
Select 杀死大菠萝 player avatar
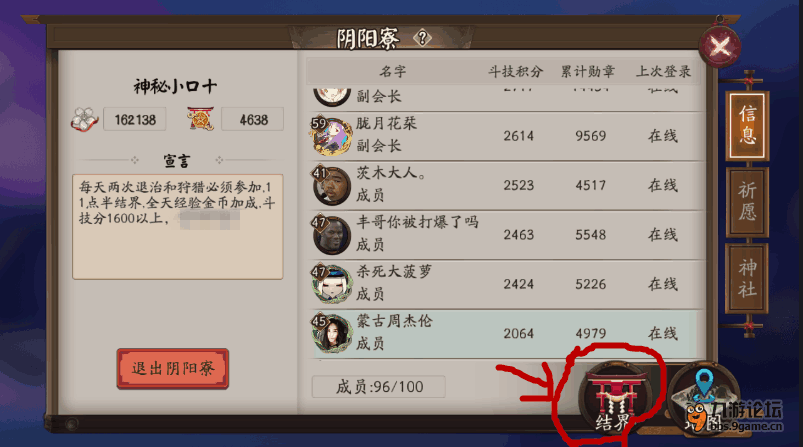click(x=331, y=284)
